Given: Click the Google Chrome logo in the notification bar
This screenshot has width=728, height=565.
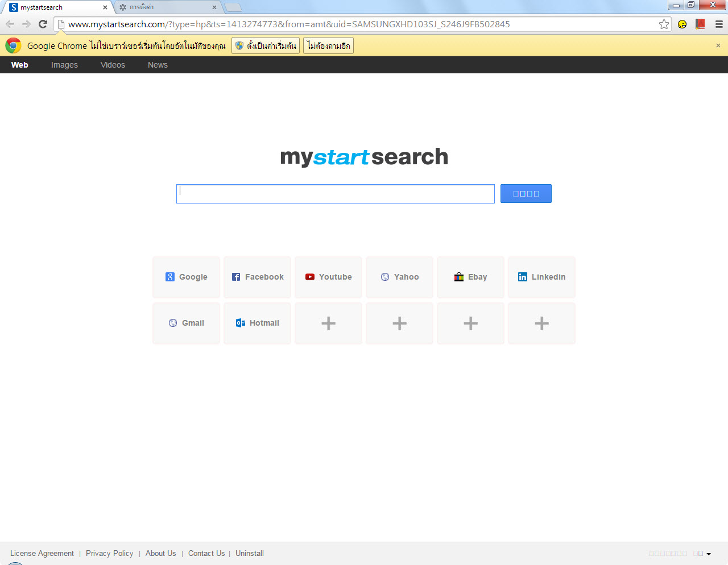Looking at the screenshot, I should pyautogui.click(x=13, y=45).
